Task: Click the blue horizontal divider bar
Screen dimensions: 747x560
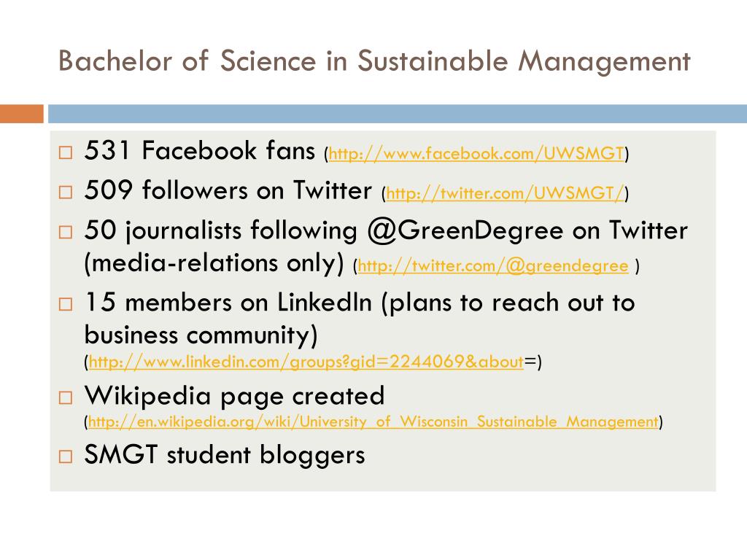Action: 398,114
